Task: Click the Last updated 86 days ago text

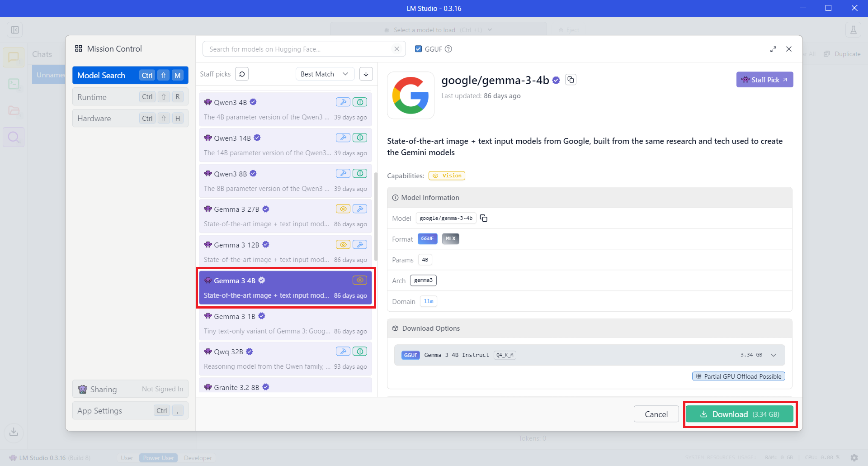Action: tap(481, 96)
